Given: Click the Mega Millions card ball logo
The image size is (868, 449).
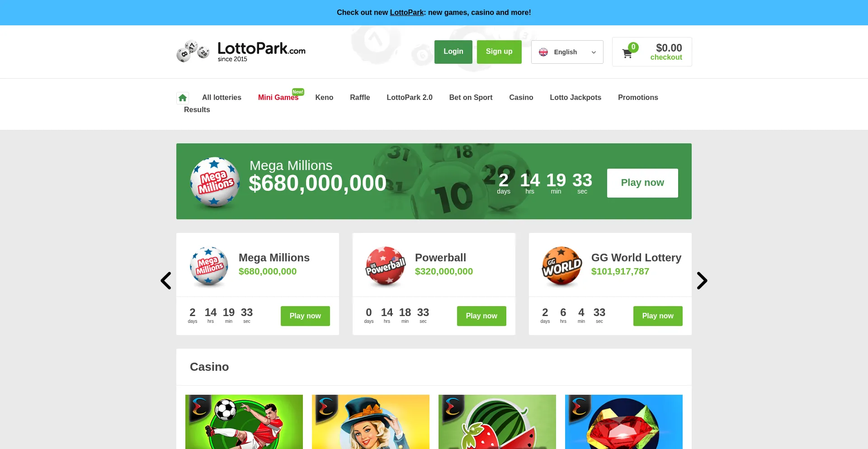Looking at the screenshot, I should click(209, 266).
